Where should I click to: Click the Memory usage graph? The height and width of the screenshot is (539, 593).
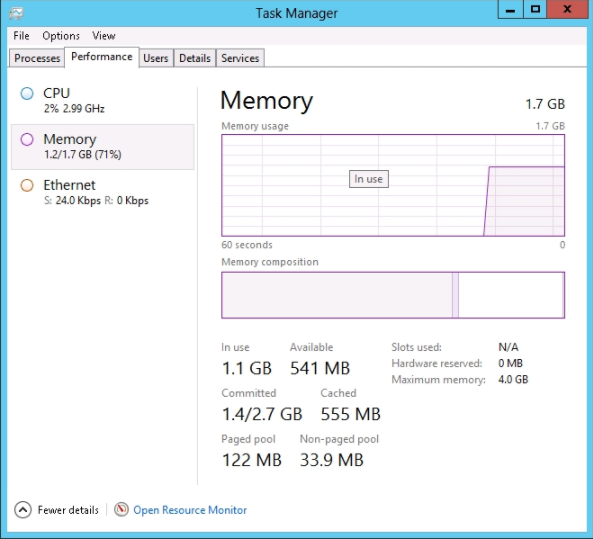coord(393,185)
